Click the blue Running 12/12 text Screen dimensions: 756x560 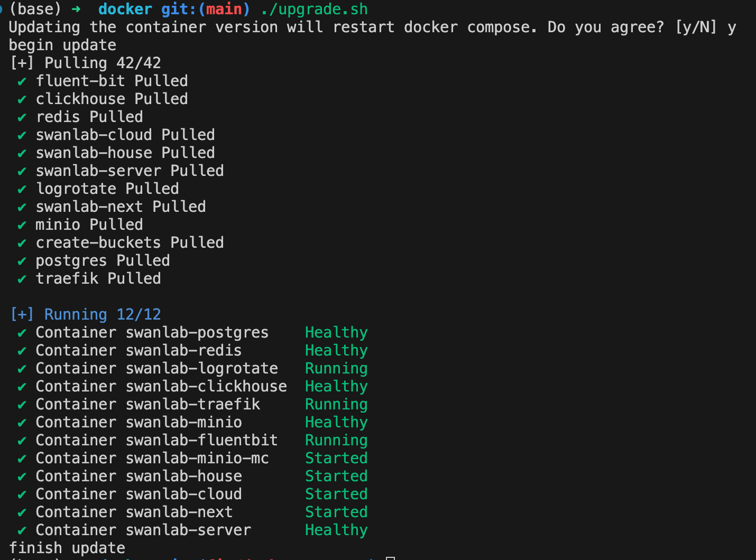pyautogui.click(x=103, y=315)
